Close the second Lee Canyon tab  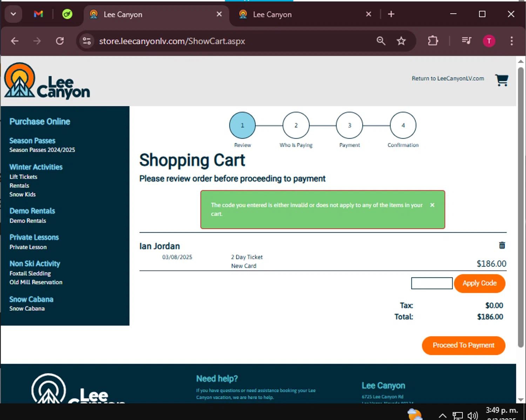pyautogui.click(x=369, y=14)
